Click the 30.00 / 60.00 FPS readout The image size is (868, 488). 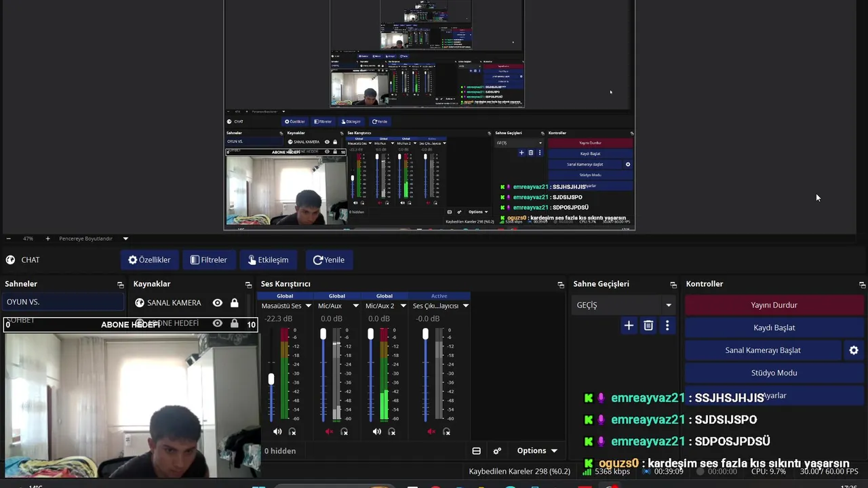pos(829,472)
